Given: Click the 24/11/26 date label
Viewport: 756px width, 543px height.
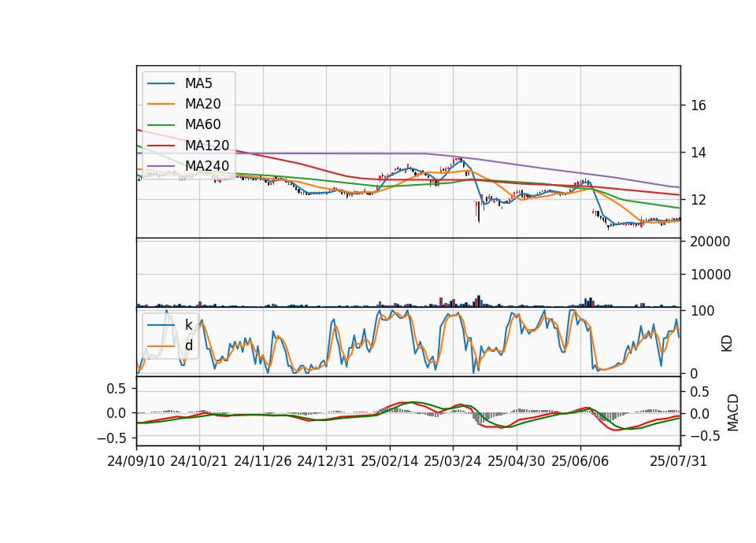Looking at the screenshot, I should pos(263,461).
